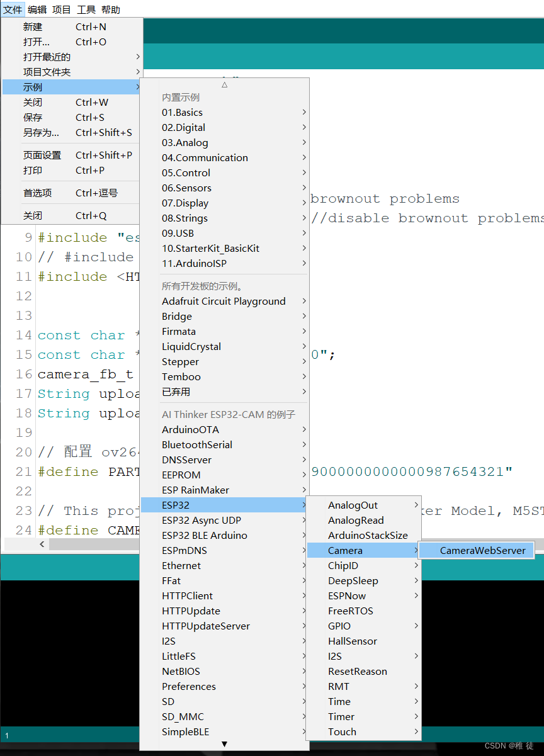Viewport: 544px width, 756px height.
Task: Choose 打开... menu entry
Action: pos(72,42)
